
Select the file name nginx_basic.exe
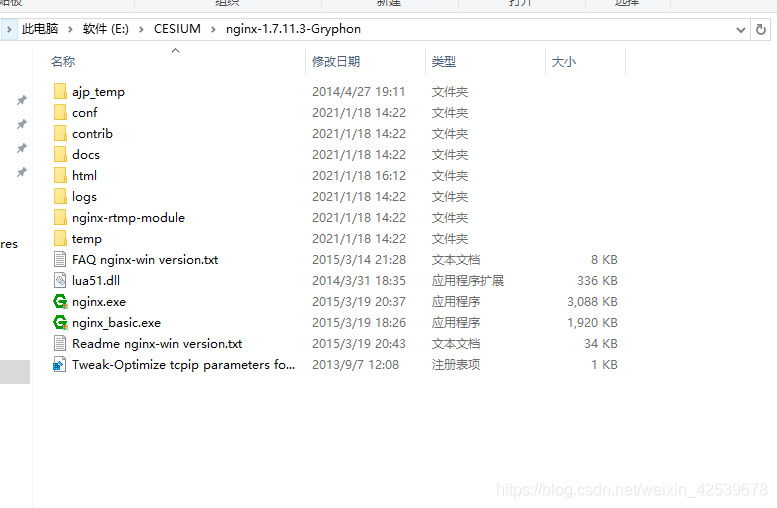point(116,323)
